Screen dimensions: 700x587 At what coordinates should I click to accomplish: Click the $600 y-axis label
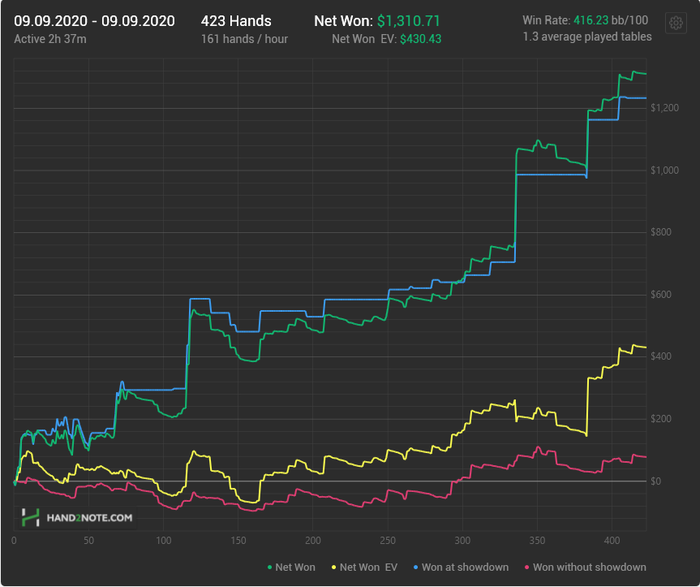pyautogui.click(x=661, y=294)
